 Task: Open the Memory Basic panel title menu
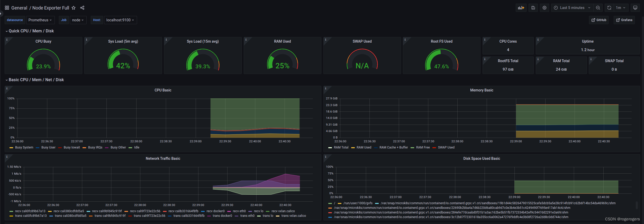[482, 90]
